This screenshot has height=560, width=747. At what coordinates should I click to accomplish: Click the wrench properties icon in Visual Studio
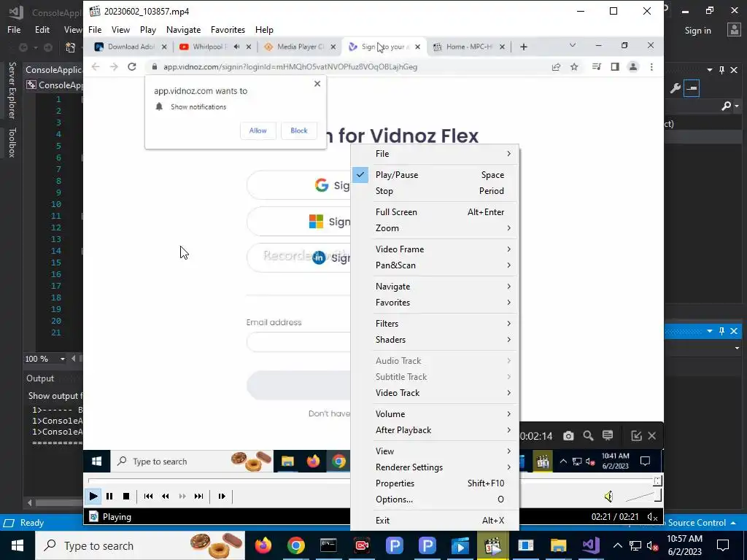tap(675, 88)
